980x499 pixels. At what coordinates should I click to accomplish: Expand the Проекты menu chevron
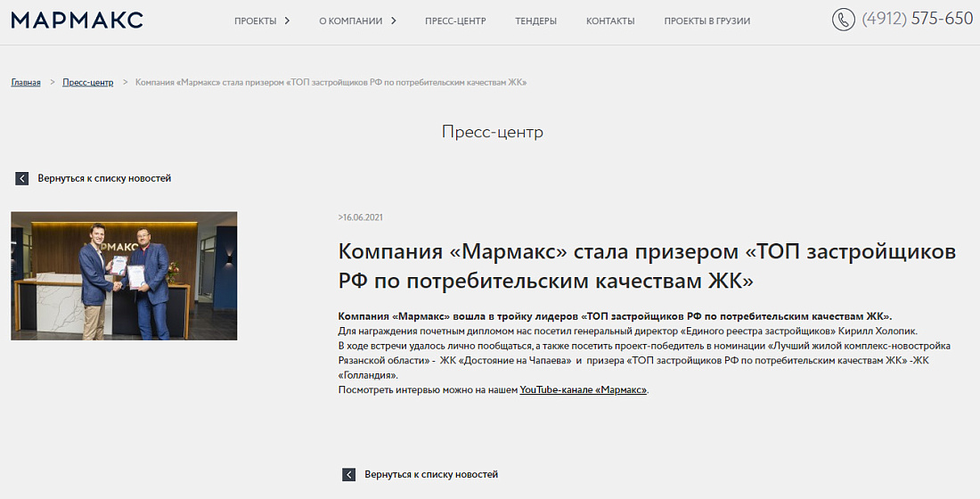point(287,20)
